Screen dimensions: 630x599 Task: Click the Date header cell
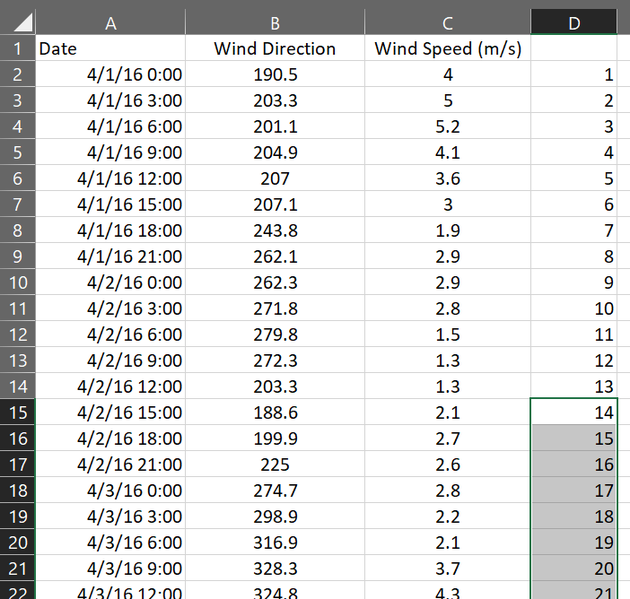[x=110, y=48]
